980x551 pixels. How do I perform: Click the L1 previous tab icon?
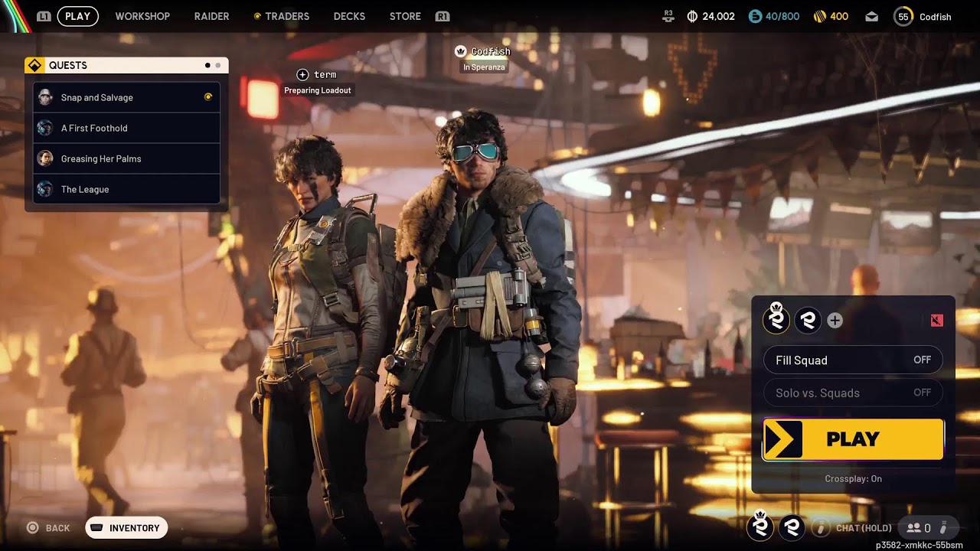click(44, 16)
